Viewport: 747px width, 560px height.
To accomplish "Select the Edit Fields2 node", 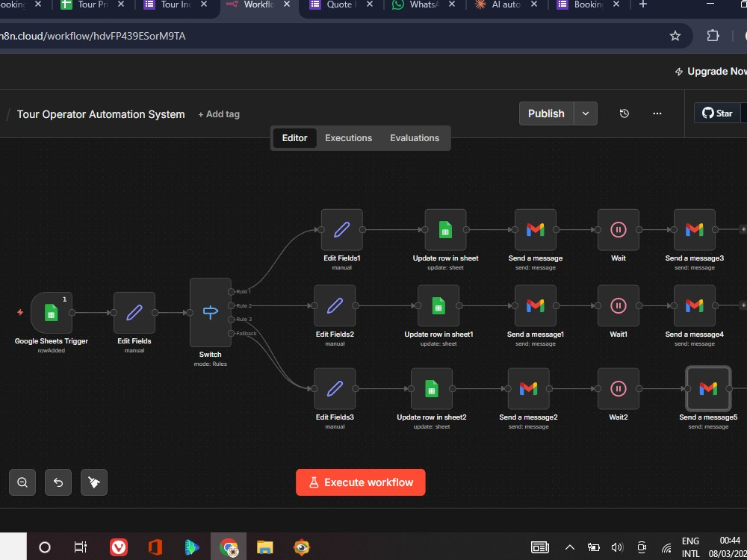I will tap(335, 305).
